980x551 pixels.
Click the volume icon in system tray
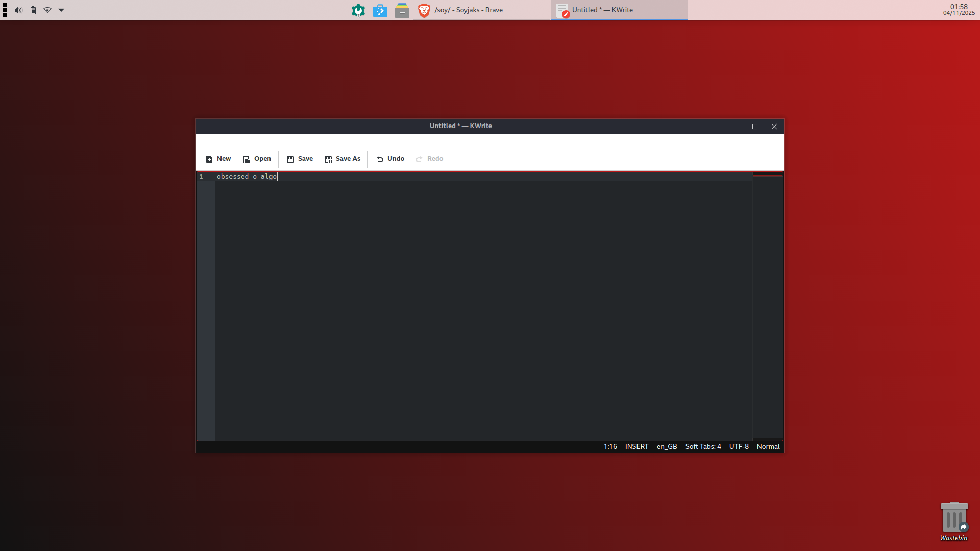(18, 10)
